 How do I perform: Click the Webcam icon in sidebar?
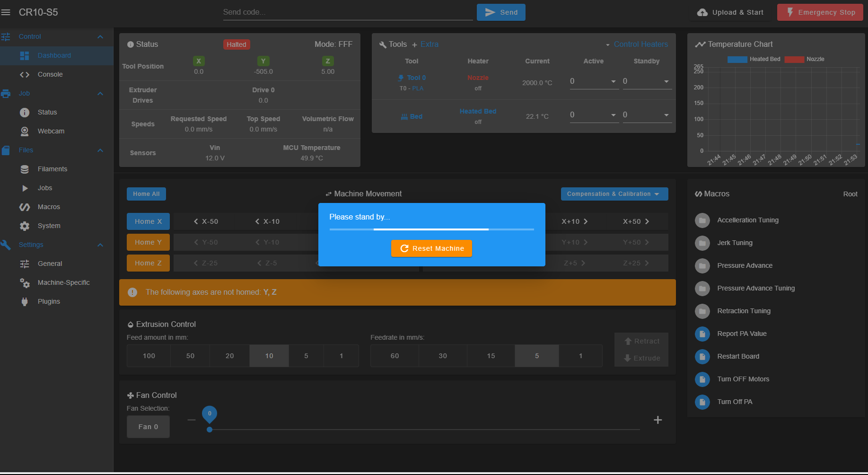(25, 131)
